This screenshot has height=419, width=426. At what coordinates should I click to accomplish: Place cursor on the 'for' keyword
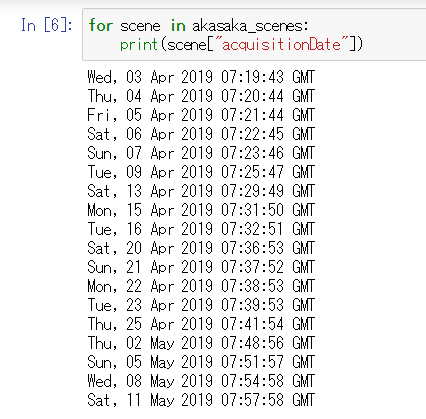tap(101, 25)
